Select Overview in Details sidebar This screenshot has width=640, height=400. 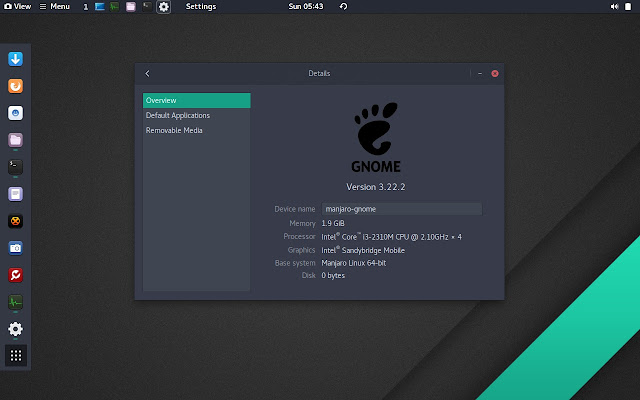pyautogui.click(x=196, y=100)
